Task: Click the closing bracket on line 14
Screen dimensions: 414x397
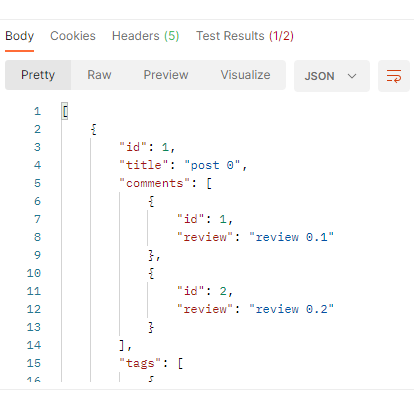Action: click(122, 345)
